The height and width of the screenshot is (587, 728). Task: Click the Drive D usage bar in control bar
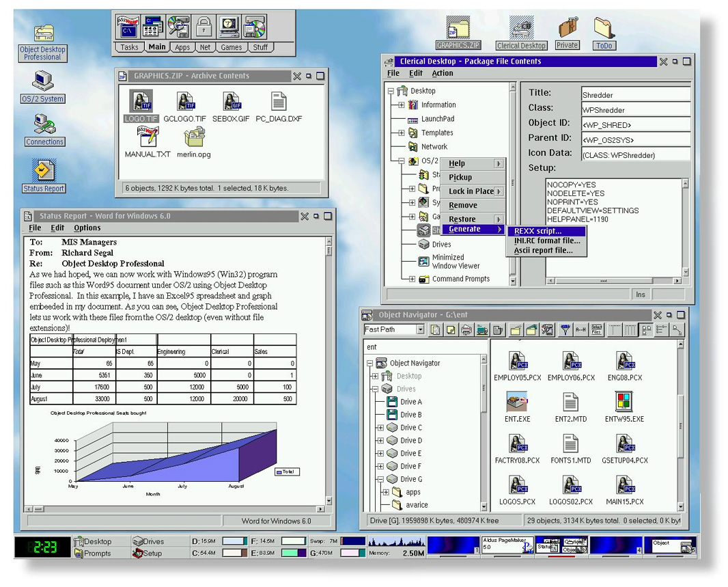tap(235, 541)
